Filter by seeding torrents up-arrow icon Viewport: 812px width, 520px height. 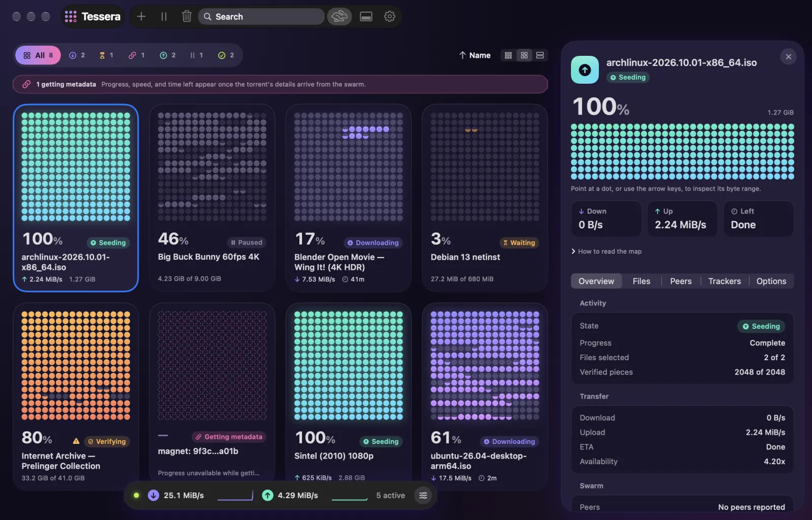pyautogui.click(x=167, y=55)
